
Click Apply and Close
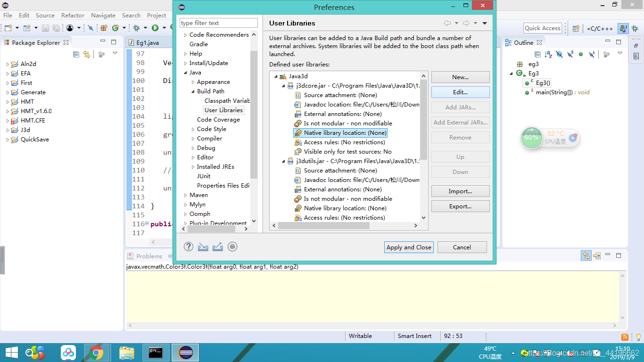(x=409, y=247)
